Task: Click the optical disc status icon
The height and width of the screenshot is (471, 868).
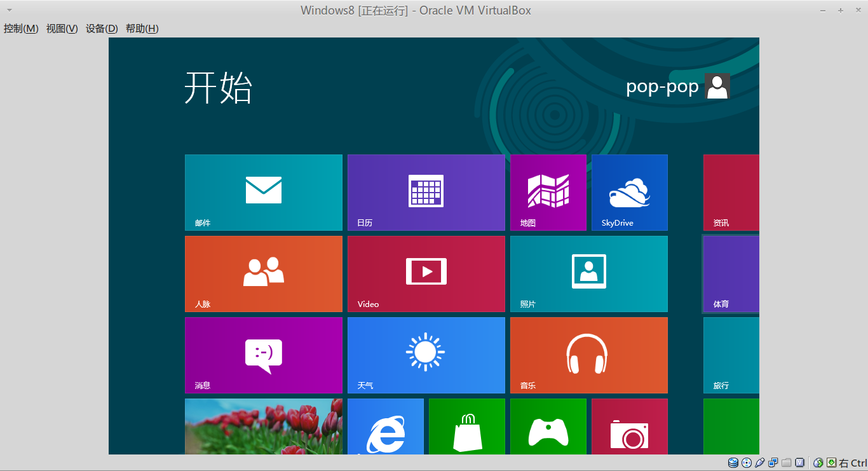Action: pyautogui.click(x=747, y=463)
